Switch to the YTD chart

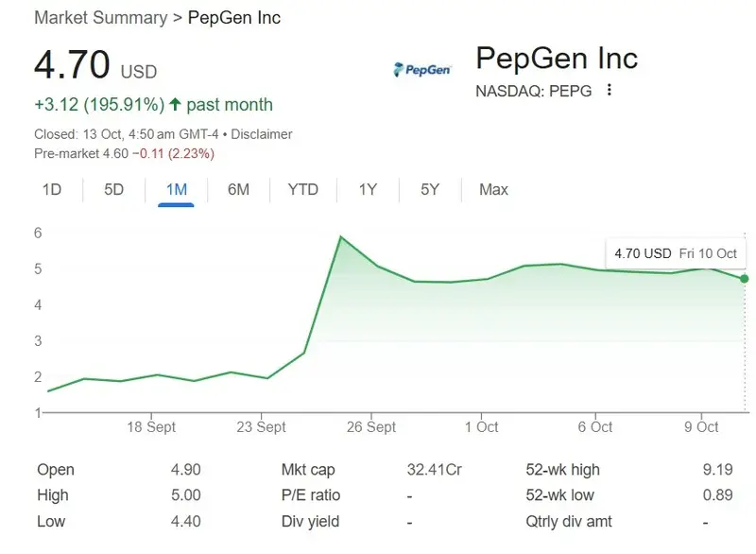(302, 190)
